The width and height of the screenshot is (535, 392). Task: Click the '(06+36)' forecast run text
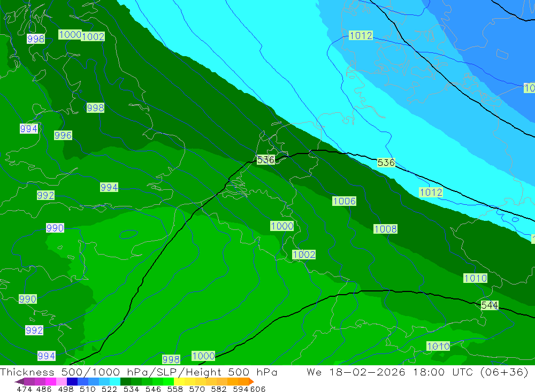point(505,372)
